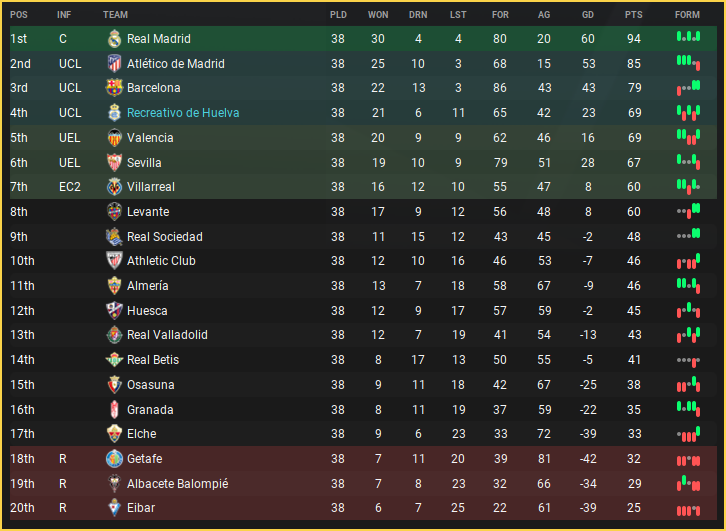The width and height of the screenshot is (726, 531).
Task: Click the FORM column header
Action: coord(687,15)
